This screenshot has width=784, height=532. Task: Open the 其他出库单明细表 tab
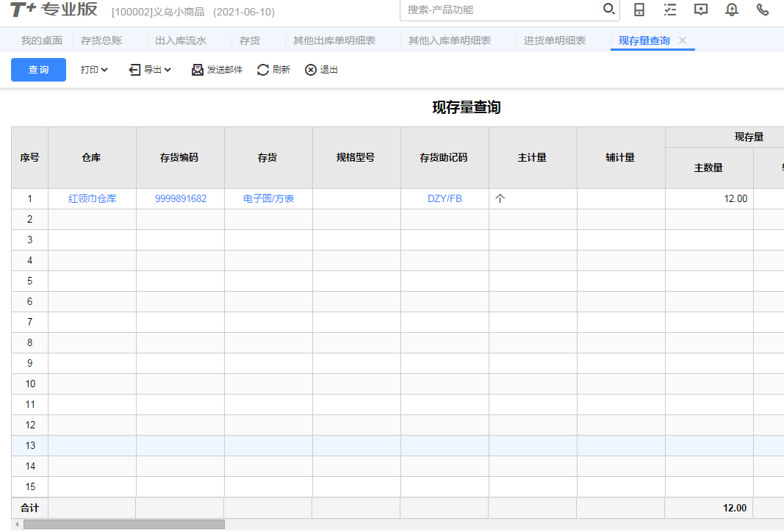[334, 40]
